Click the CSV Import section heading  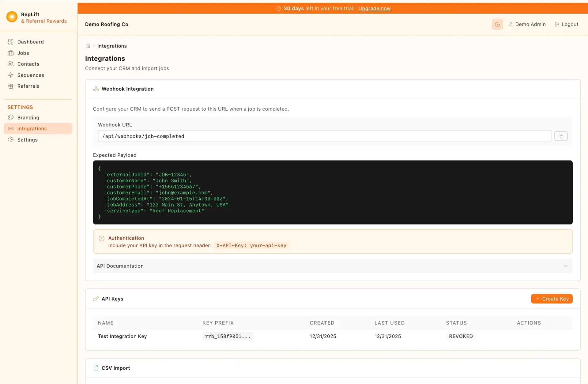(115, 368)
